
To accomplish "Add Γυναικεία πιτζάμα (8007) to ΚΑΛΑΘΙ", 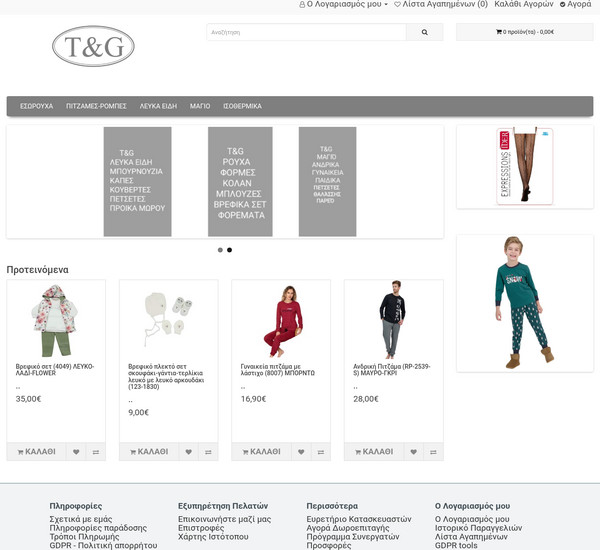I will (261, 452).
